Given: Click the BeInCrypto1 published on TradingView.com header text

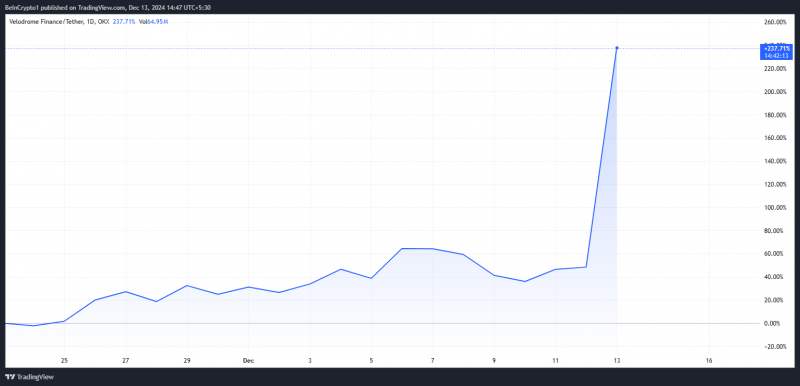Looking at the screenshot, I should (108, 8).
